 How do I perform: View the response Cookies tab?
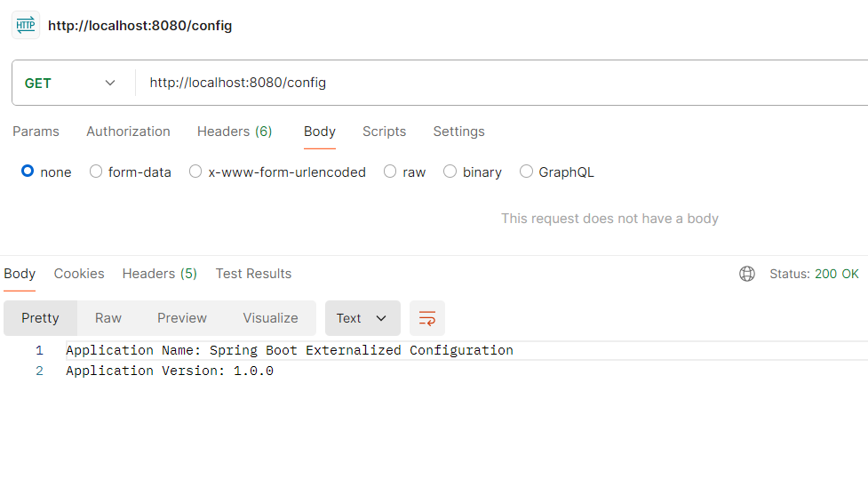point(79,274)
